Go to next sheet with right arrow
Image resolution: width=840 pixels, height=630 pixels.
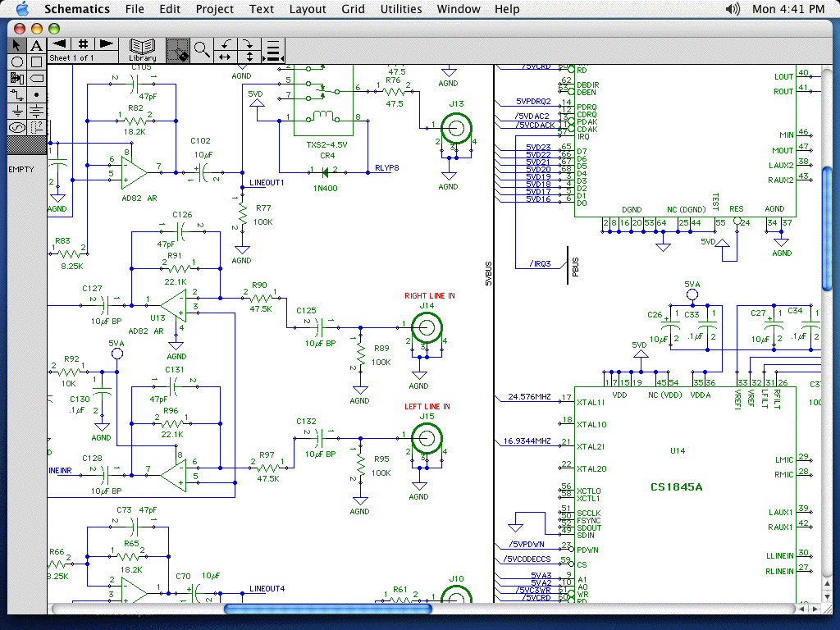(x=106, y=43)
